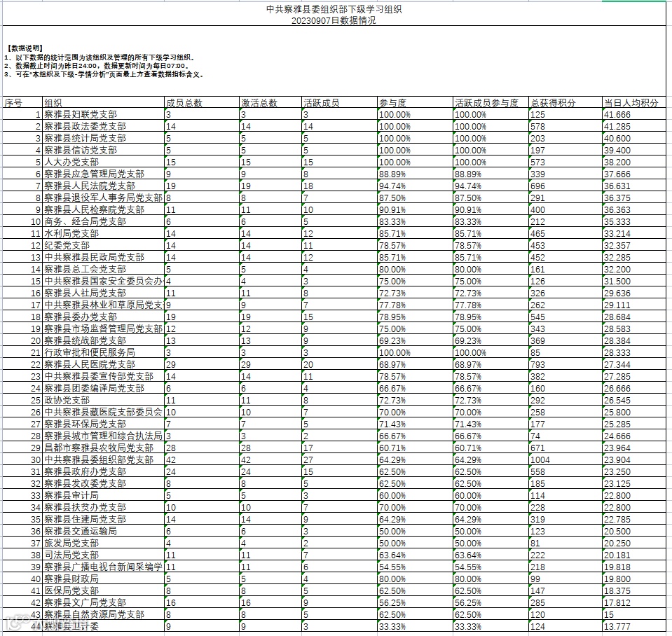
Task: Click the cell 察雅县政府办党支部
Action: [103, 471]
